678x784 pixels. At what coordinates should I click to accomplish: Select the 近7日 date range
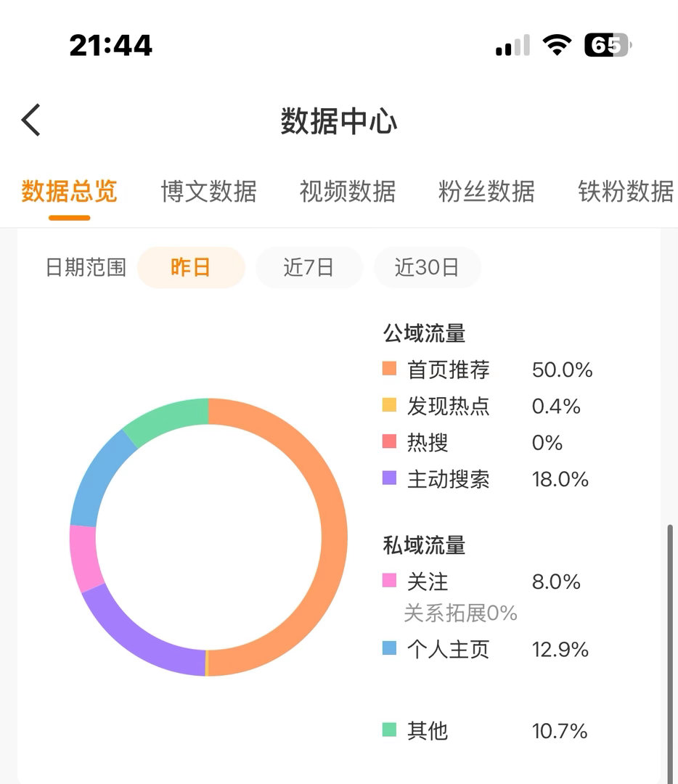coord(309,267)
